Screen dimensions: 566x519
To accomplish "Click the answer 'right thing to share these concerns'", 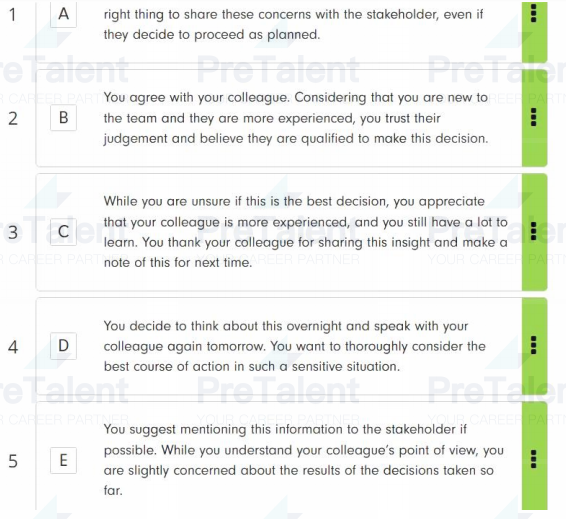I will [293, 25].
